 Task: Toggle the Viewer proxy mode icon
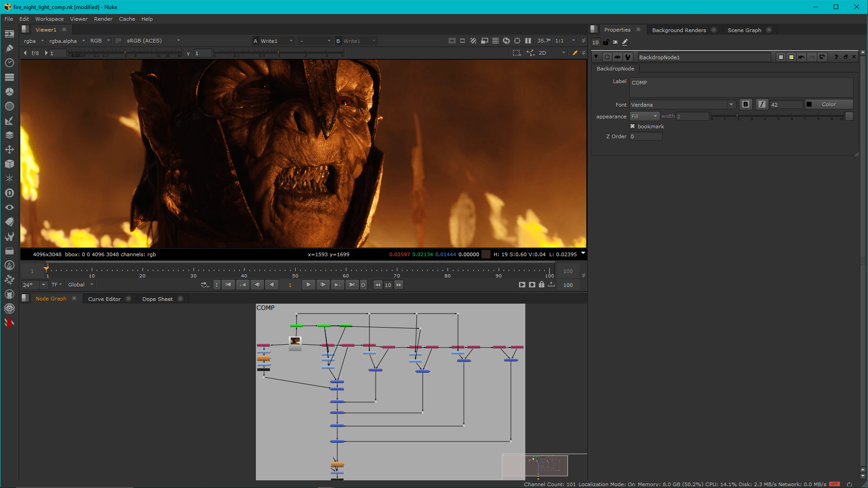pos(485,41)
